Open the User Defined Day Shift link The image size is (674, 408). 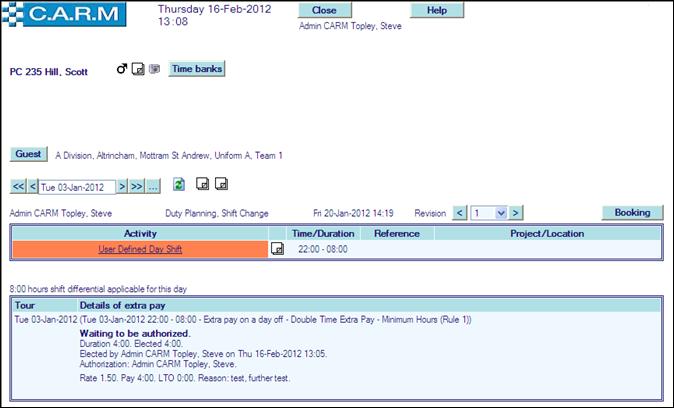tap(139, 249)
